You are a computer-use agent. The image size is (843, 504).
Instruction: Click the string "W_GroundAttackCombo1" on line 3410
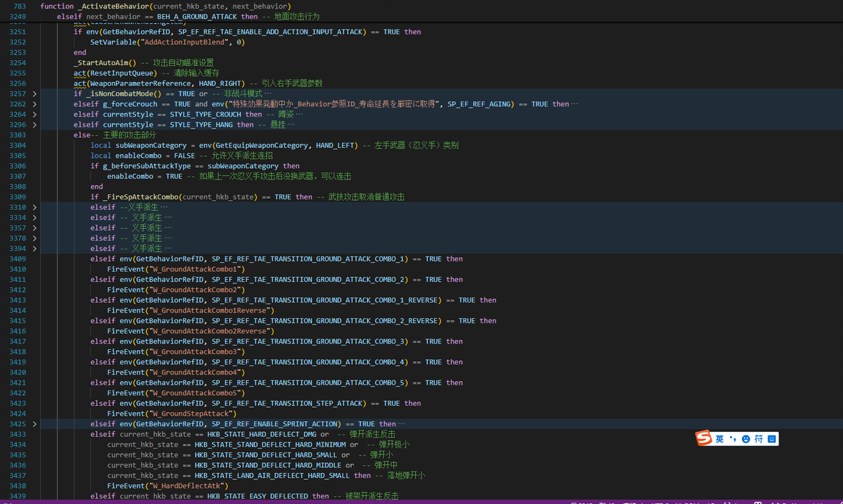pos(197,269)
